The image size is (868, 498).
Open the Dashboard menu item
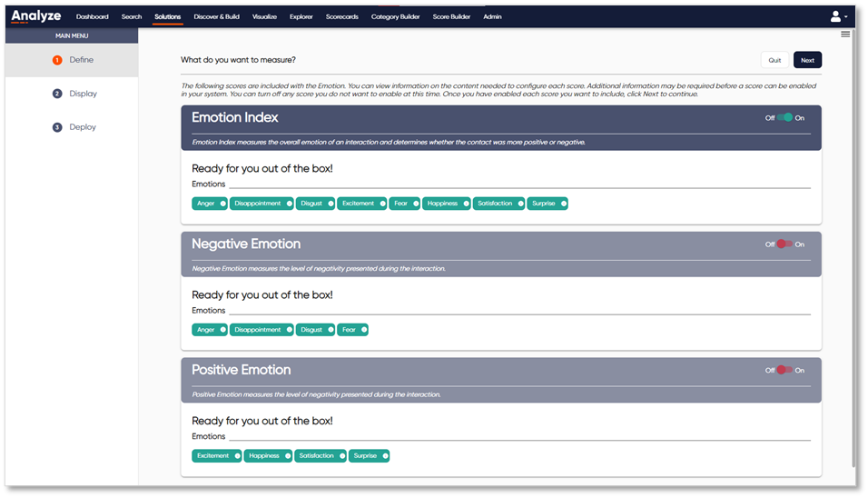pos(93,16)
